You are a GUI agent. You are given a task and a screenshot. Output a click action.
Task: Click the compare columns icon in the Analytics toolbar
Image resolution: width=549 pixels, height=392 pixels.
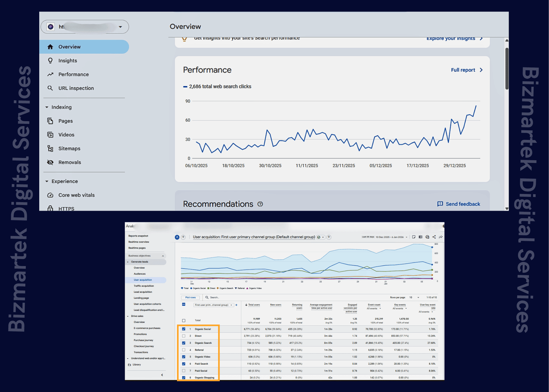(x=421, y=237)
